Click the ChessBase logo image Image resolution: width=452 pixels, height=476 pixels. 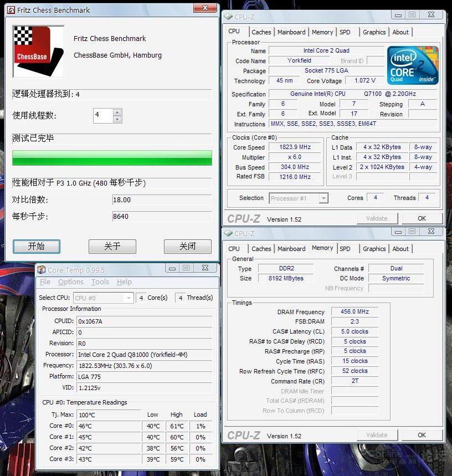coord(38,52)
